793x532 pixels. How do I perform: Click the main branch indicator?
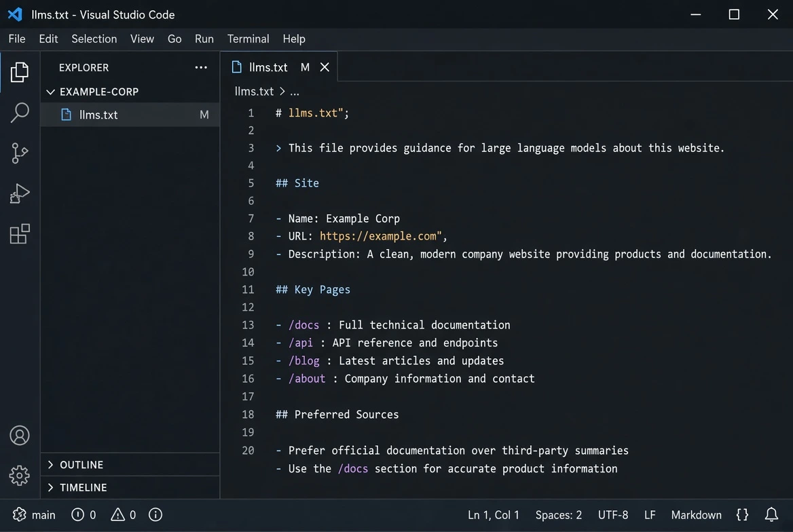pyautogui.click(x=33, y=515)
